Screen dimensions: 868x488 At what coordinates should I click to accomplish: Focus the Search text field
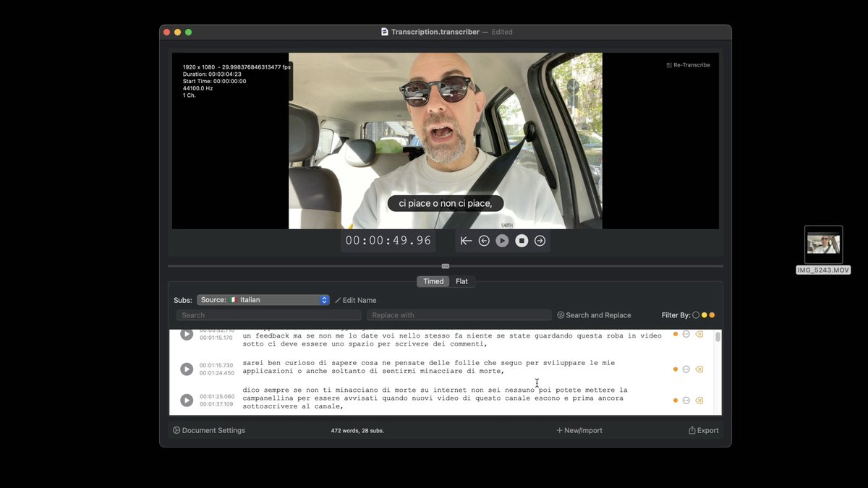(x=269, y=315)
